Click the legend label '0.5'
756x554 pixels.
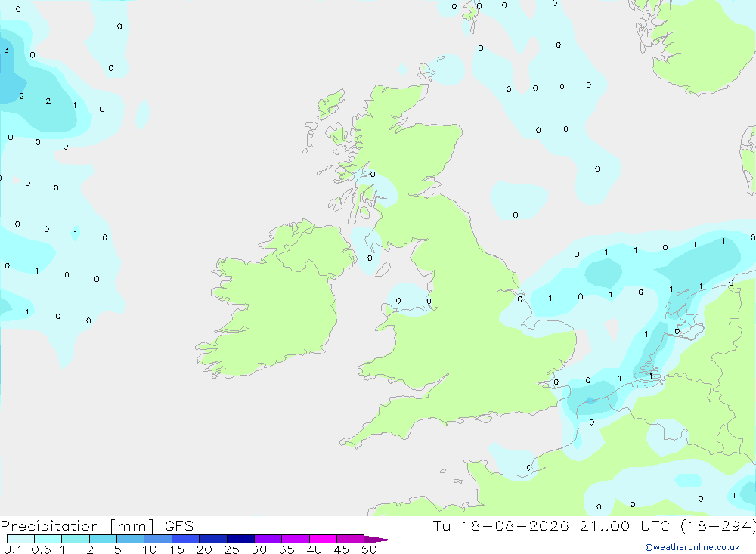click(x=42, y=549)
